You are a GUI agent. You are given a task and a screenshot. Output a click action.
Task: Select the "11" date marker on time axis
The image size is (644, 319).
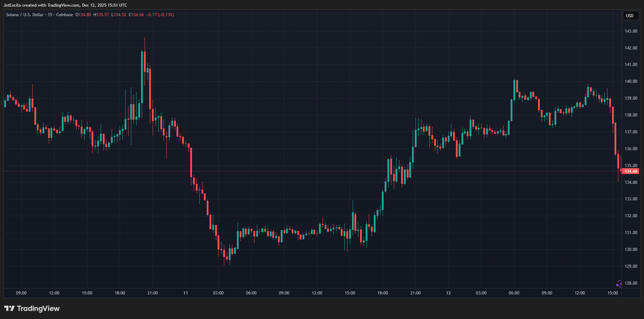(185, 293)
